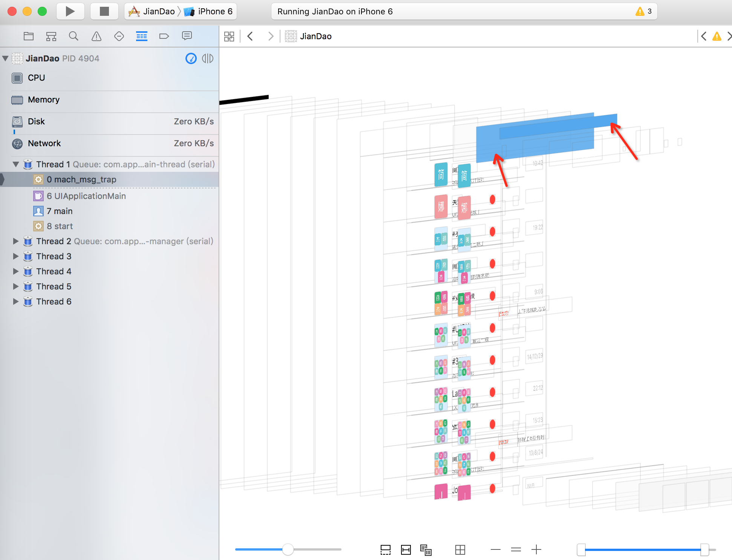The image size is (732, 560).
Task: Select the Memory gauge row
Action: (109, 100)
